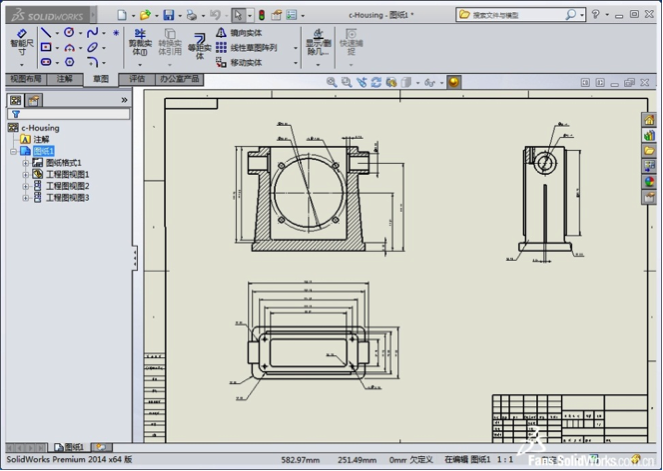This screenshot has width=663, height=471.
Task: Collapse the 图纸1 sheet tree node
Action: (x=14, y=151)
